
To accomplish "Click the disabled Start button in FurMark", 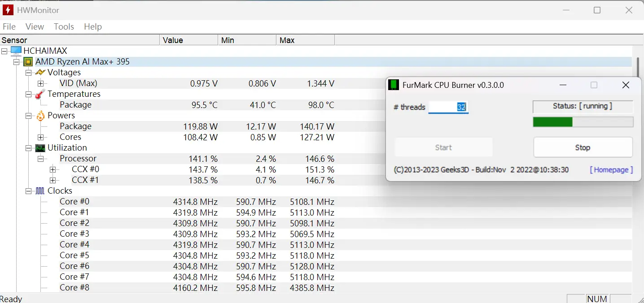I will click(443, 147).
